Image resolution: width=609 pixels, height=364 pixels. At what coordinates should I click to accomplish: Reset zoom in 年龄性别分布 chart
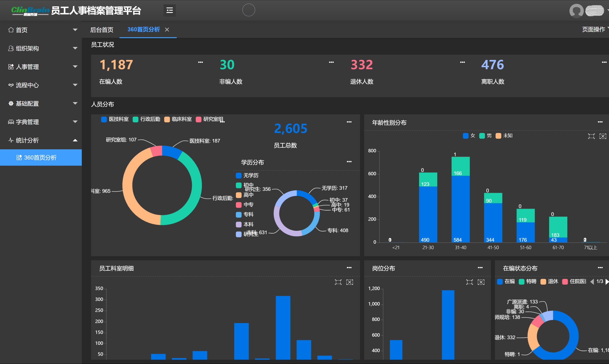pos(603,136)
